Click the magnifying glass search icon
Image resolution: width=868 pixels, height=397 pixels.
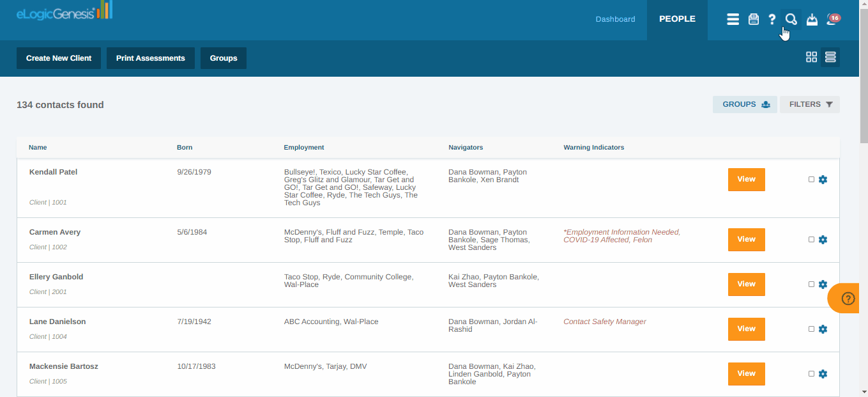click(791, 19)
